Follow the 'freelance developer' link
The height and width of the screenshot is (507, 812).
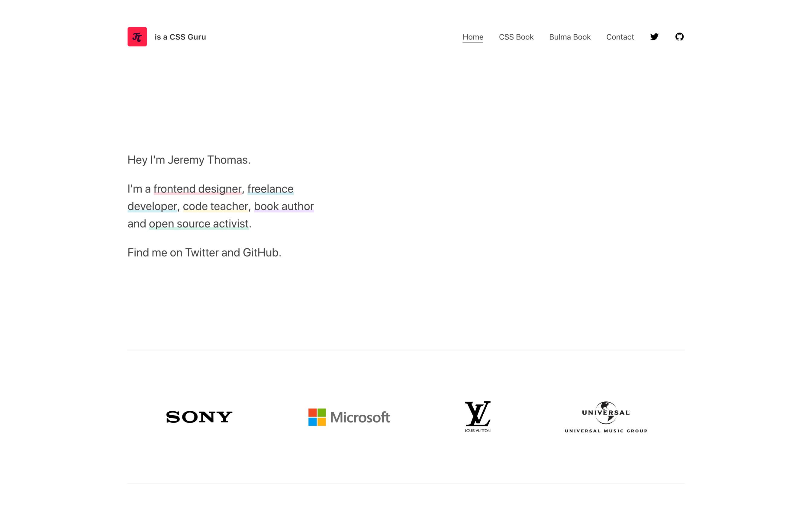coord(270,189)
